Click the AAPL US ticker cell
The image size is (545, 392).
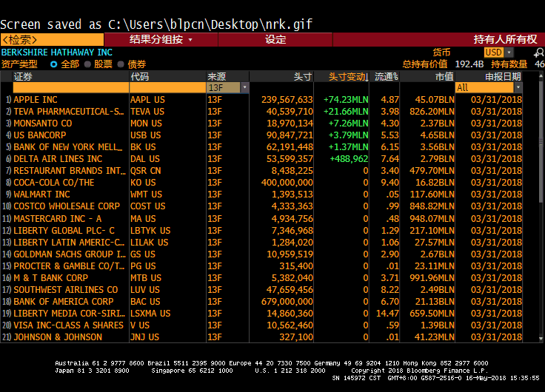click(x=147, y=100)
